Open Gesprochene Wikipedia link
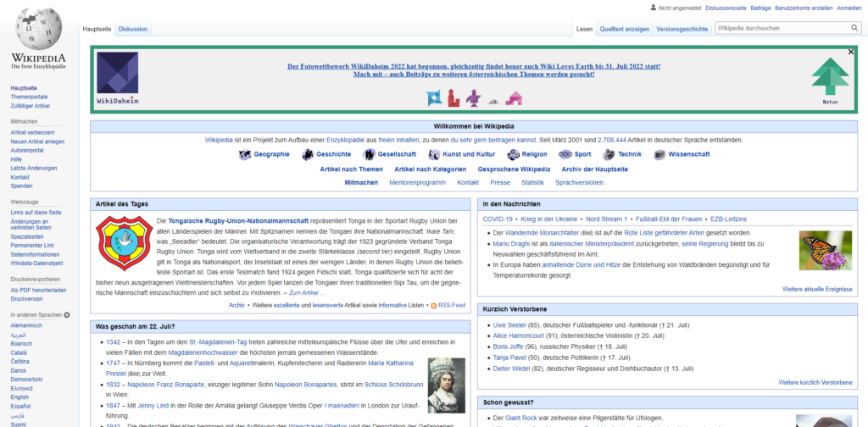The height and width of the screenshot is (427, 868). pyautogui.click(x=514, y=169)
